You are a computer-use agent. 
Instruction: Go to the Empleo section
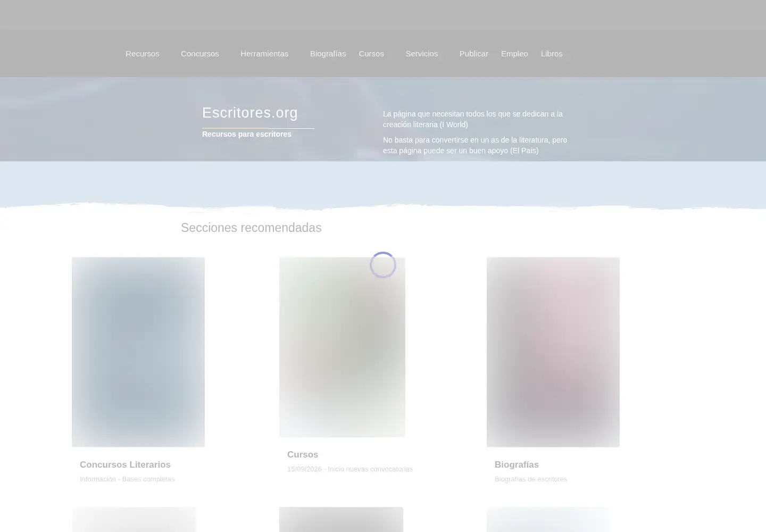pyautogui.click(x=514, y=54)
